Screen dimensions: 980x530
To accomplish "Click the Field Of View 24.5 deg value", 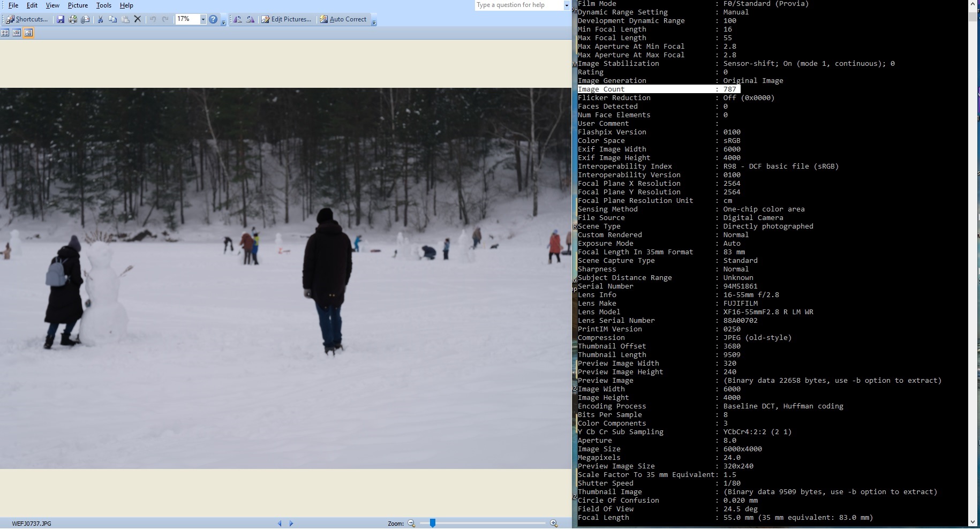I will (740, 509).
